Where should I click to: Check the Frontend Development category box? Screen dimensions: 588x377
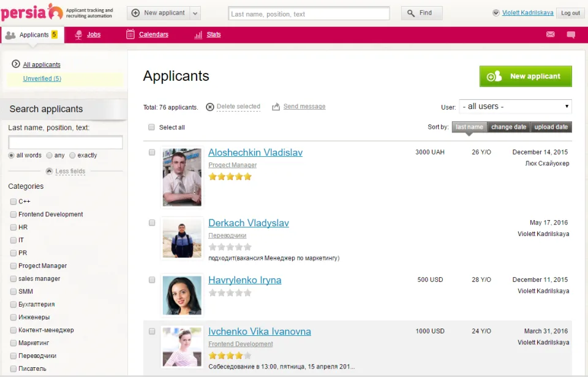click(x=13, y=215)
